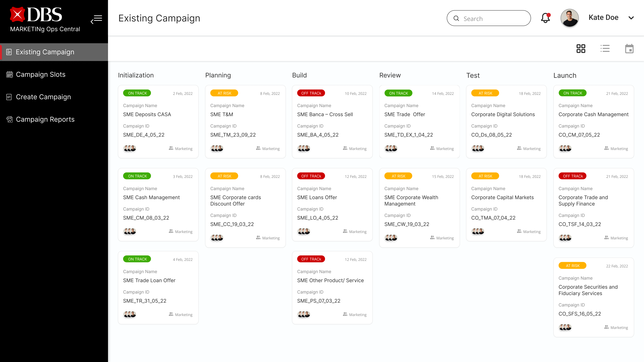Open Existing Campaign in sidebar
644x362 pixels.
[54, 52]
